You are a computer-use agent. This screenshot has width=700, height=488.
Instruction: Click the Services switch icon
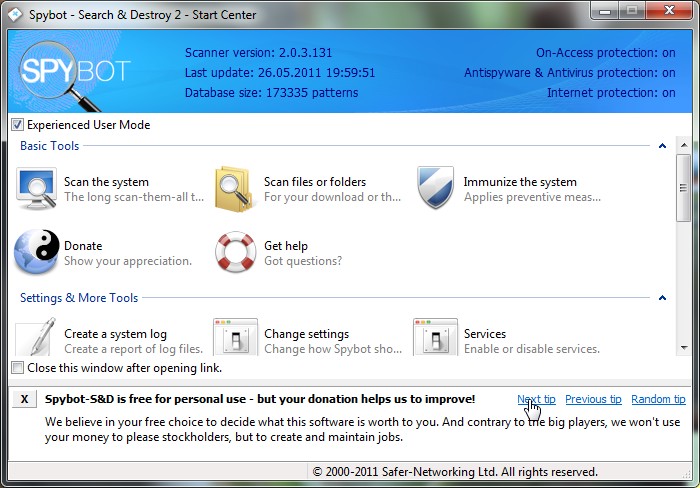pos(435,337)
